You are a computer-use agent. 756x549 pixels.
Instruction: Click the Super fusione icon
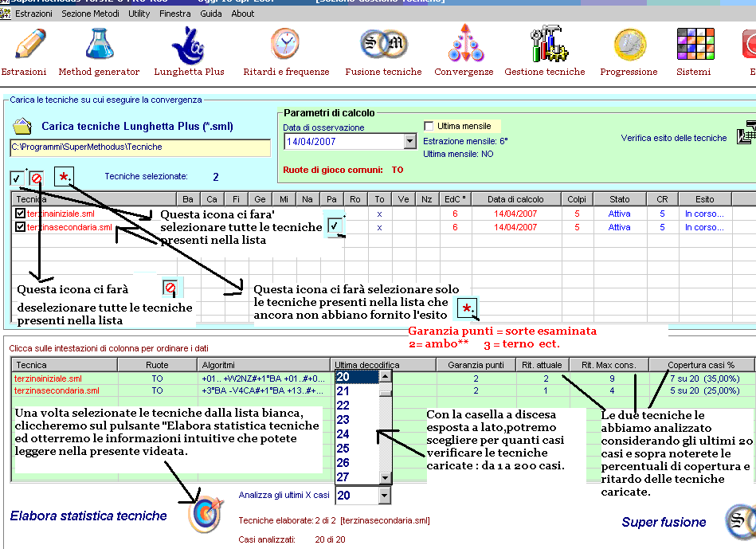click(x=740, y=521)
